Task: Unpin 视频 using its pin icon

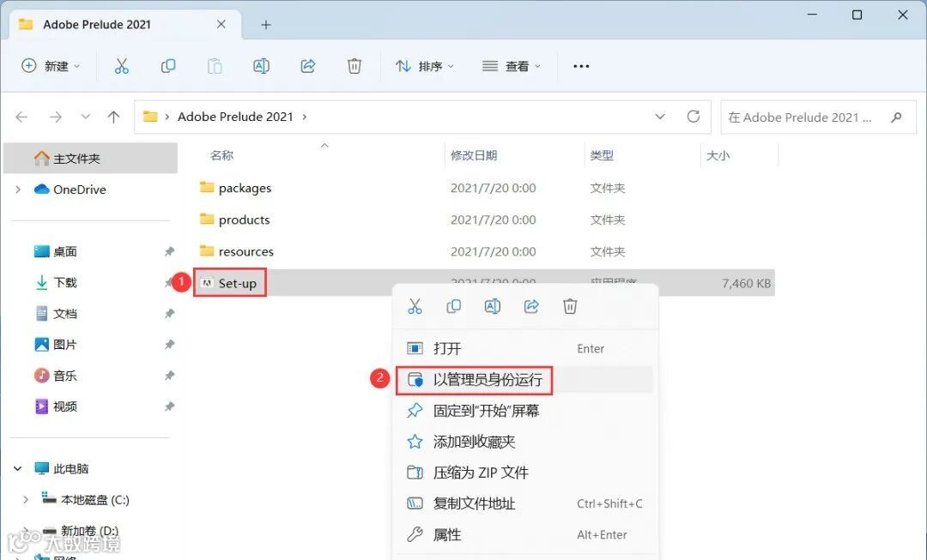Action: pyautogui.click(x=169, y=406)
